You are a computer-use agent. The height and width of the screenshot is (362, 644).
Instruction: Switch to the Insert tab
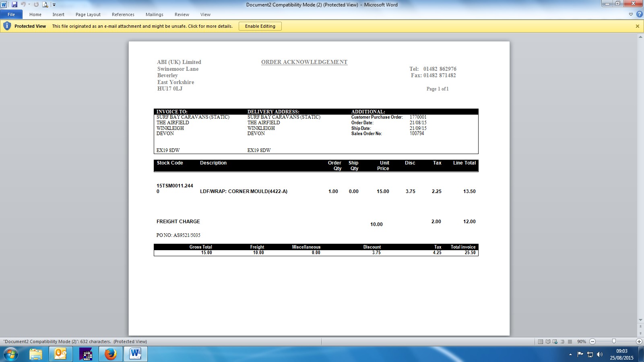58,14
